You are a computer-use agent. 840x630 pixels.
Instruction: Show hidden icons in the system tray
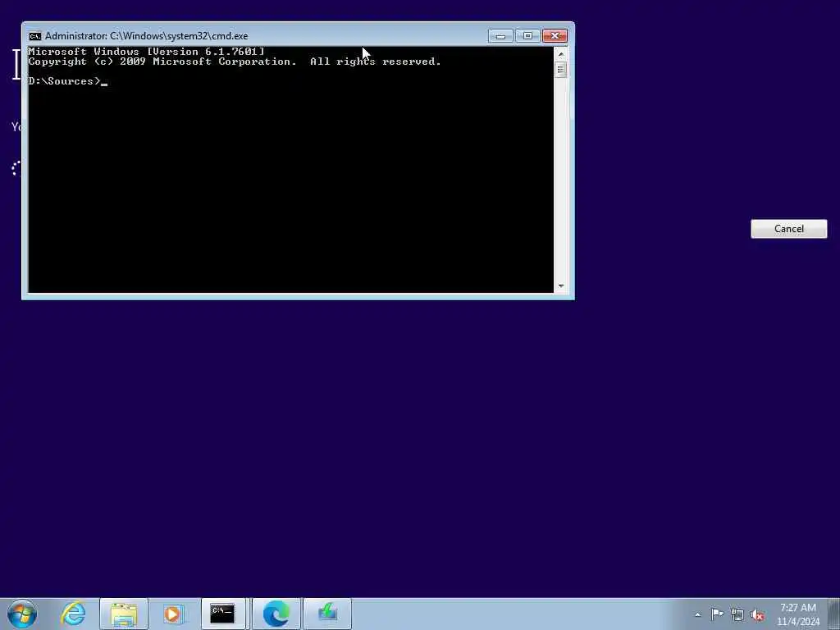coord(697,615)
